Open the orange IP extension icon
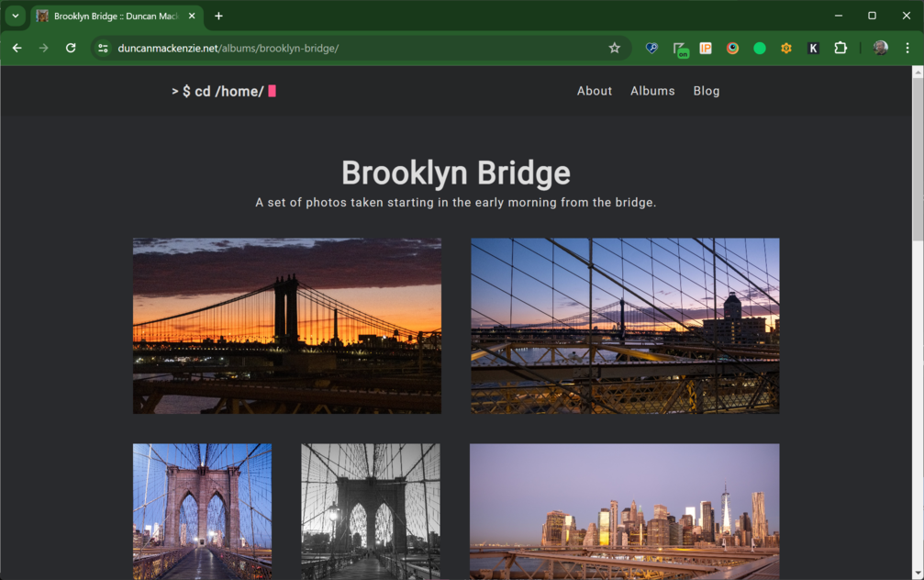 [706, 48]
